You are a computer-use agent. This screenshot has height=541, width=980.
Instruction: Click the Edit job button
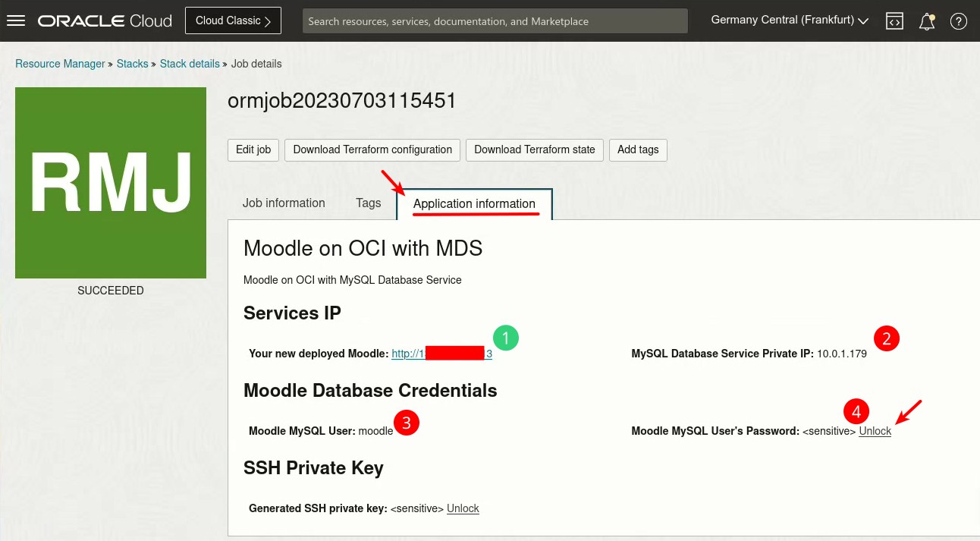253,149
